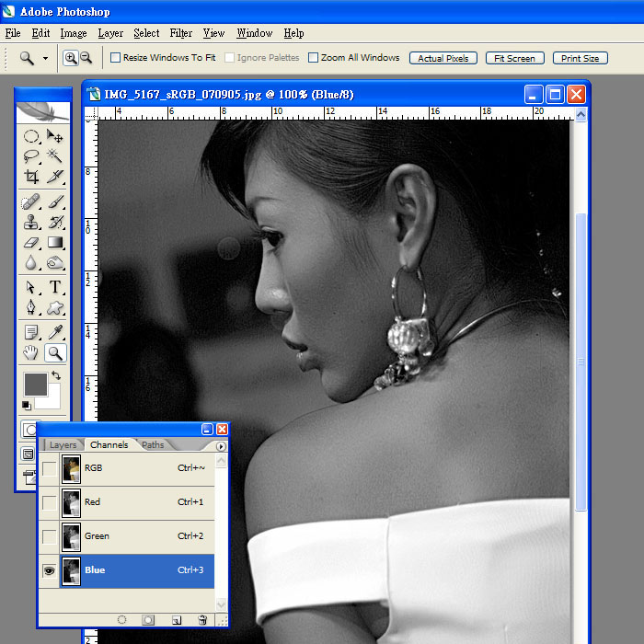This screenshot has height=644, width=644.
Task: Select the Magic Wand tool
Action: pos(55,155)
